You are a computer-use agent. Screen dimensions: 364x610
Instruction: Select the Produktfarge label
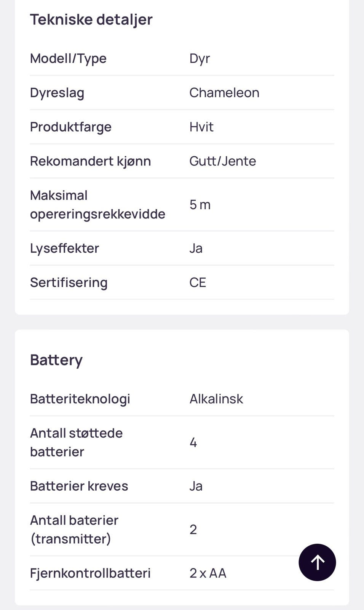click(71, 127)
